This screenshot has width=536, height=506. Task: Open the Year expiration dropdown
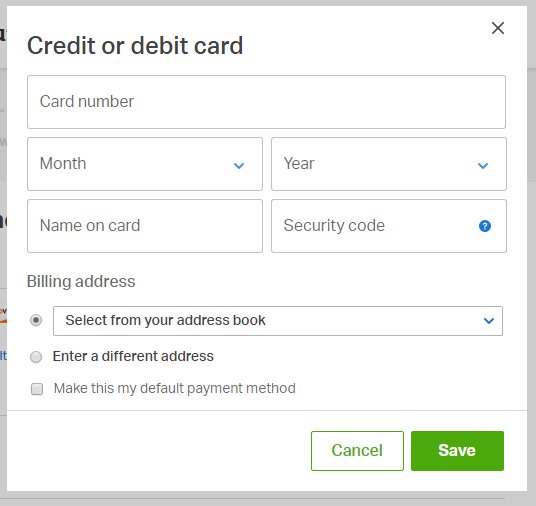coord(389,164)
